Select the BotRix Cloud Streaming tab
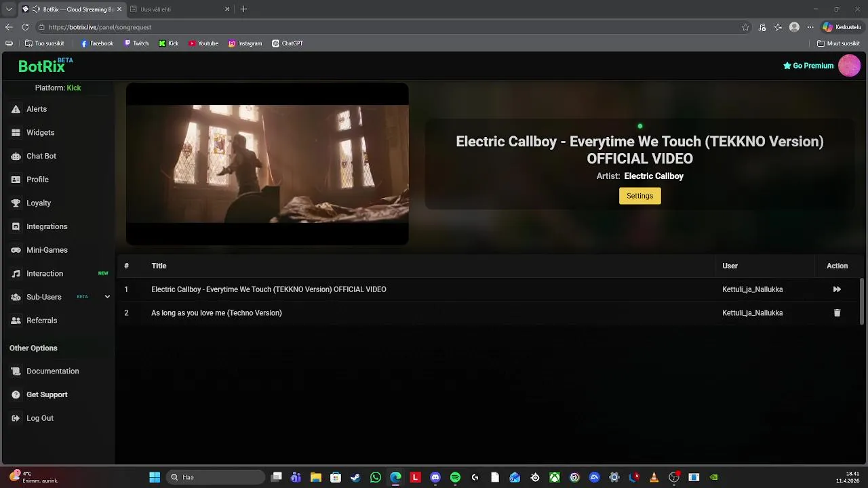Image resolution: width=868 pixels, height=488 pixels. point(71,9)
